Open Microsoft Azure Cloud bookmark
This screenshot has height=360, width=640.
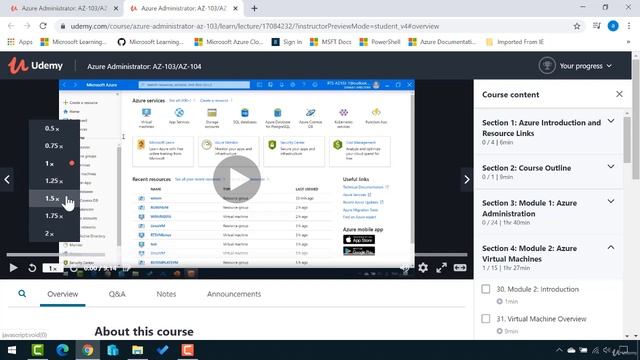(229, 42)
